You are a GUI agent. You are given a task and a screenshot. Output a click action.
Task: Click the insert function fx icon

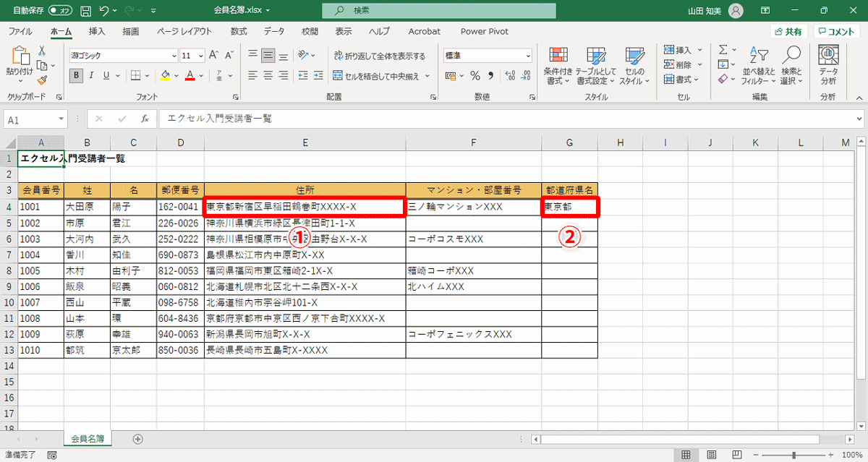(145, 119)
